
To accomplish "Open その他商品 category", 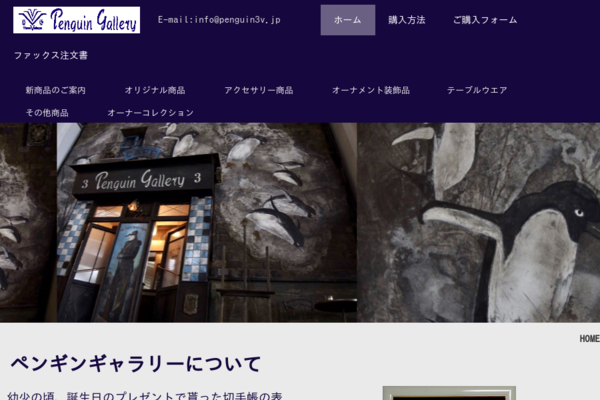I will (x=47, y=113).
